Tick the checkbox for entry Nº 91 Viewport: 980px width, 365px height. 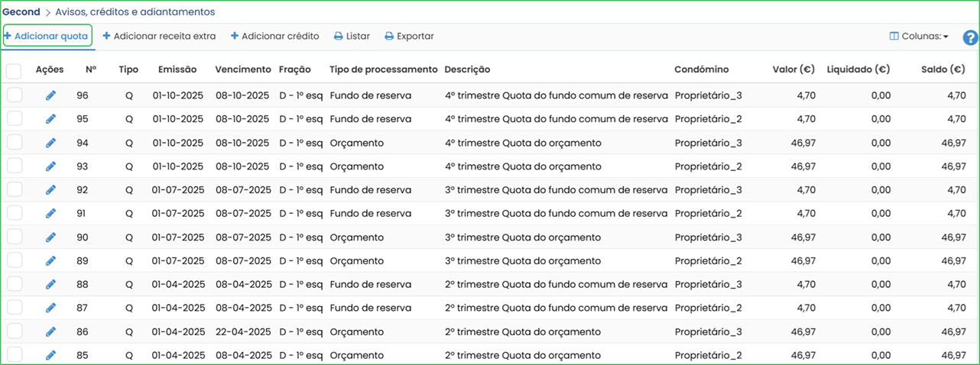(15, 214)
